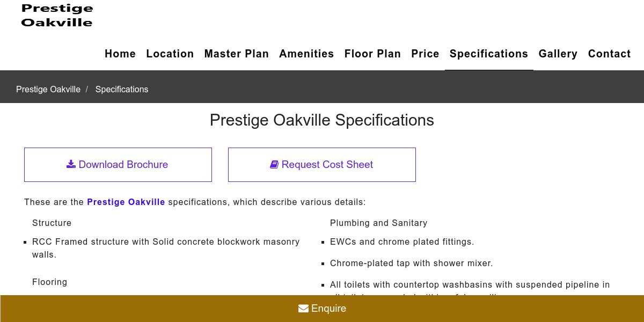
Task: Select Floor Plan in the navigation
Action: tap(372, 54)
